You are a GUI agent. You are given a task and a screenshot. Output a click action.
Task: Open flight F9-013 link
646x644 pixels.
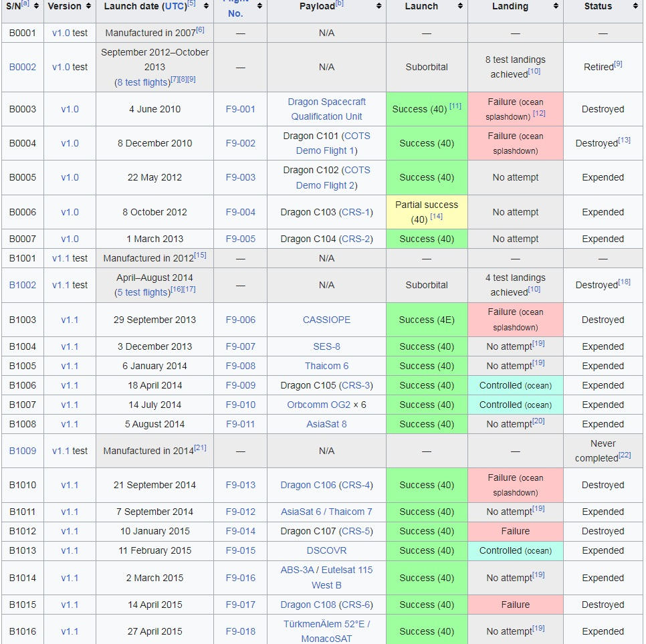(x=241, y=485)
